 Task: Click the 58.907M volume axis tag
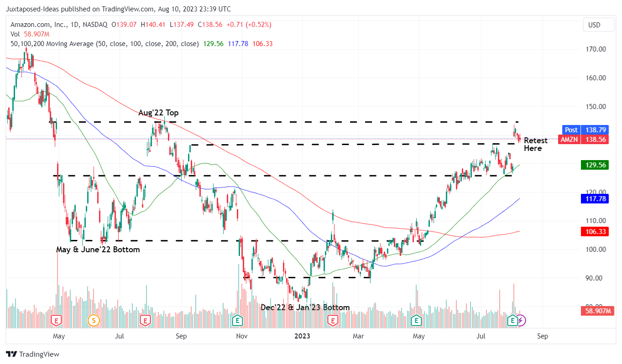coord(597,311)
